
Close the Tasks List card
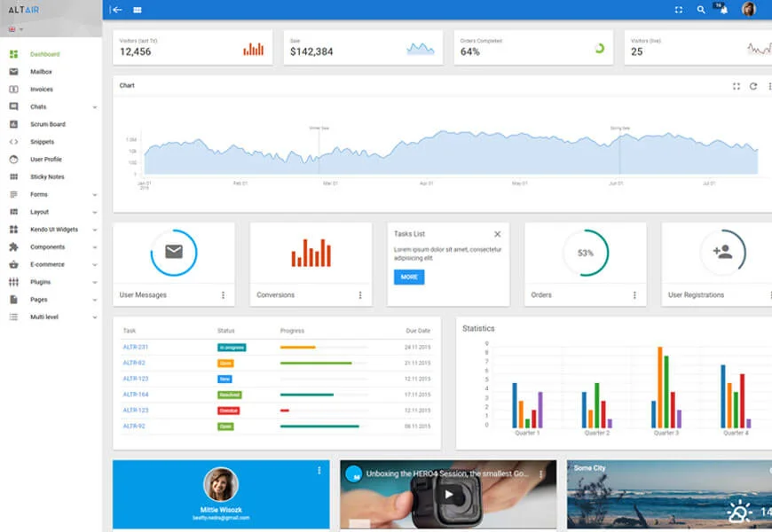pos(497,234)
